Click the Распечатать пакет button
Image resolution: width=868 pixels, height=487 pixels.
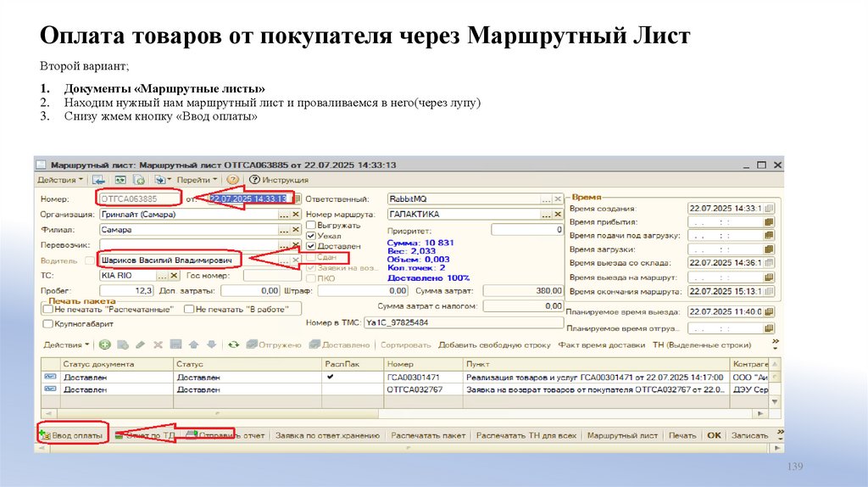coord(428,435)
